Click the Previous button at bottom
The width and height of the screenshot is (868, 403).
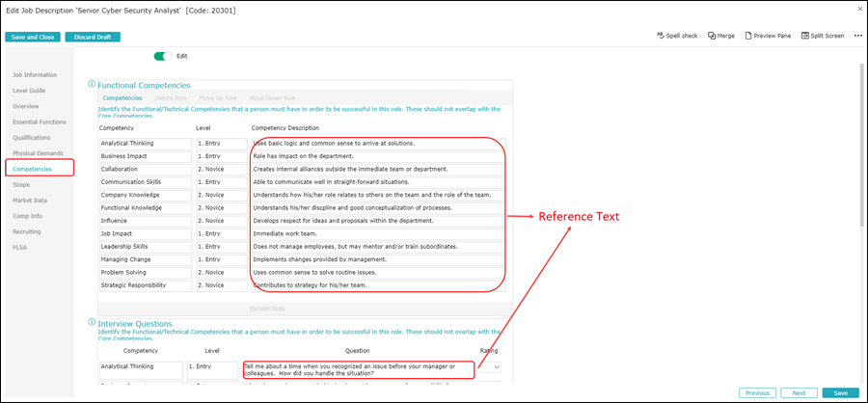pyautogui.click(x=757, y=392)
